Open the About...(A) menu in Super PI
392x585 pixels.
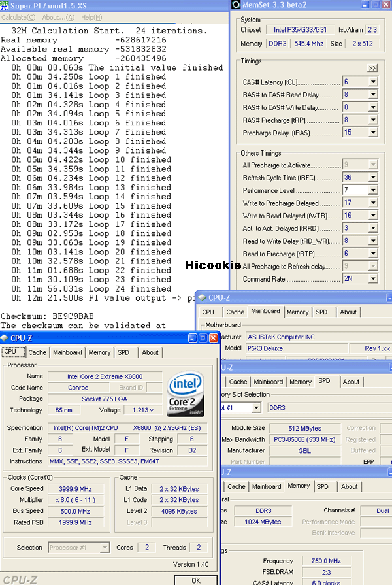tap(58, 17)
